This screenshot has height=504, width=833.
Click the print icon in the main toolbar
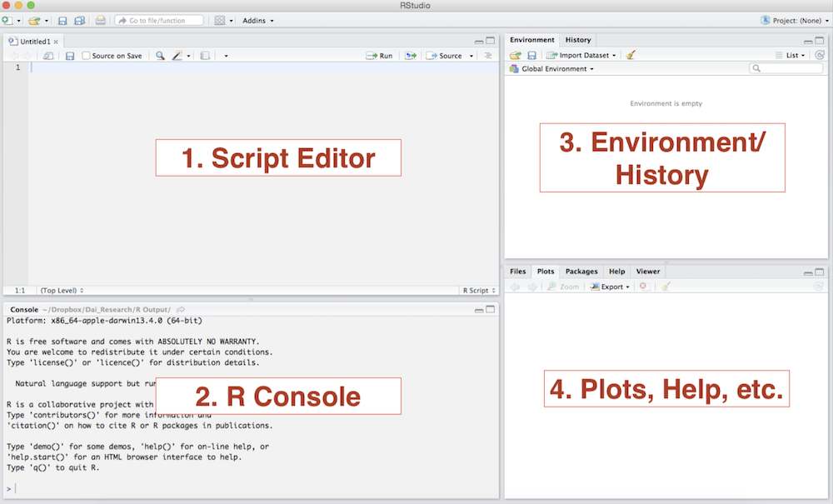point(100,20)
